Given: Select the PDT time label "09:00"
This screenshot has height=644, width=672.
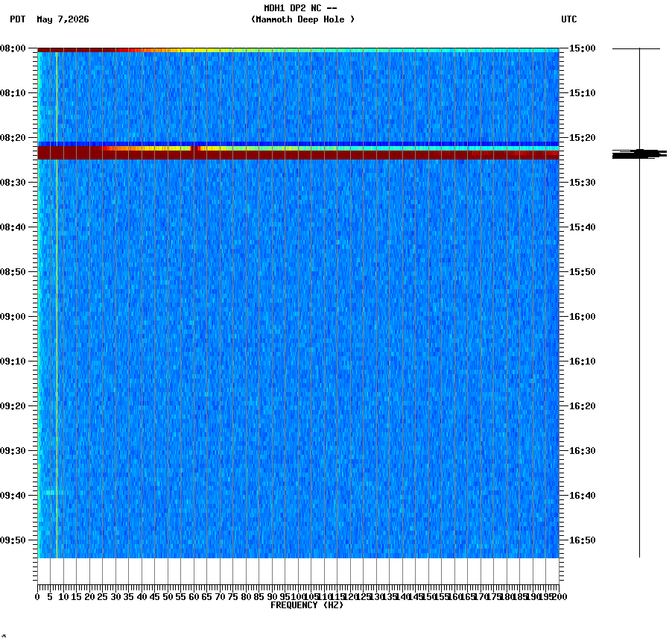Looking at the screenshot, I should (x=13, y=317).
